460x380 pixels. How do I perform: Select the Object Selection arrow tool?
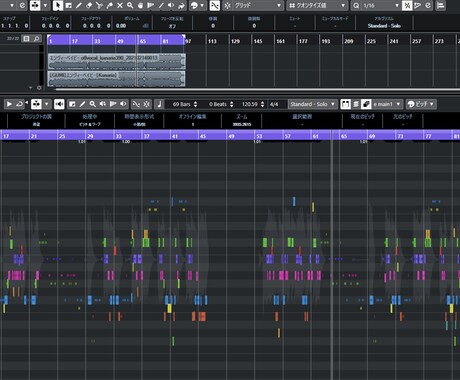point(58,5)
